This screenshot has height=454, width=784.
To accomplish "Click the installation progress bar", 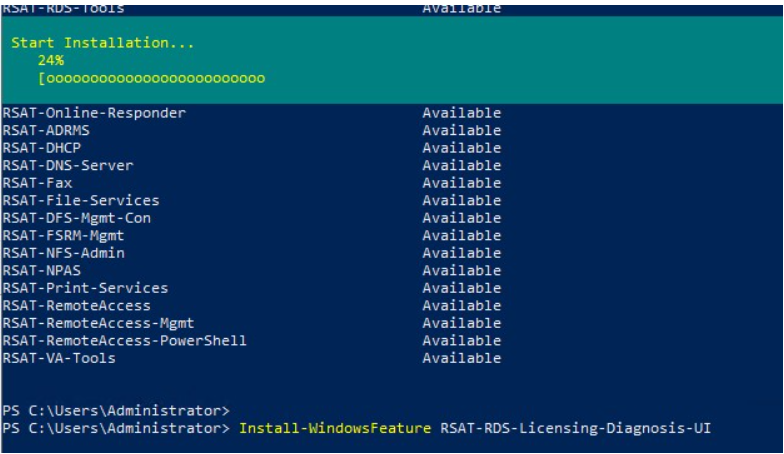I will pyautogui.click(x=152, y=78).
